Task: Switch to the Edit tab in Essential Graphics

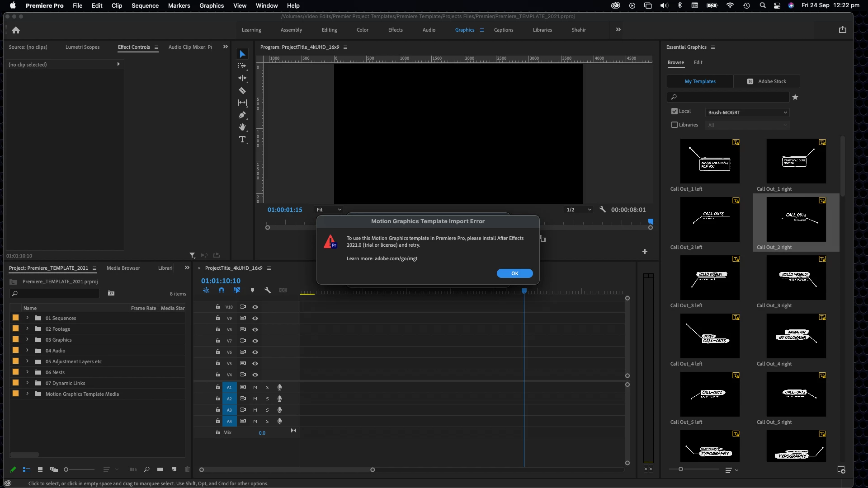Action: pyautogui.click(x=698, y=62)
